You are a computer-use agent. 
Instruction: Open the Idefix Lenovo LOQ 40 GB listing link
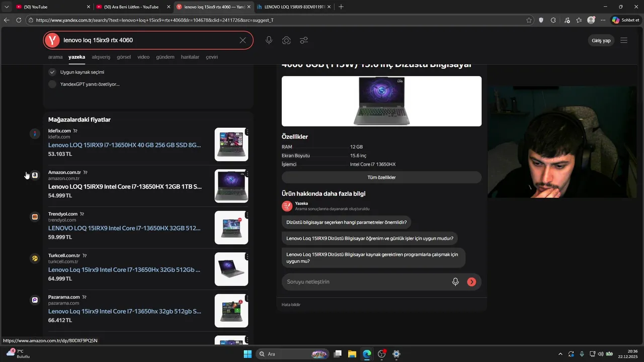click(x=124, y=145)
